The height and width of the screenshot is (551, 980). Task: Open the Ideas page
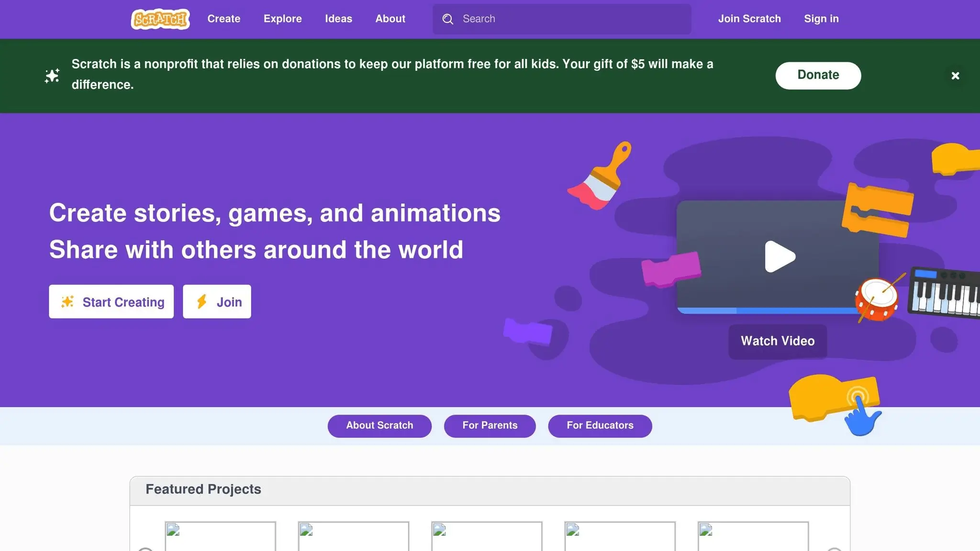[338, 19]
